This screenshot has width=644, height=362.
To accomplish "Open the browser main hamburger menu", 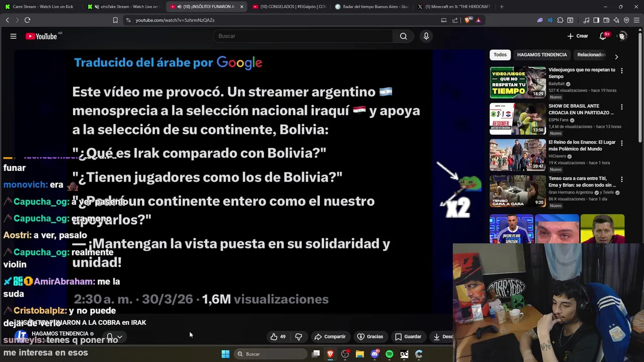I will pos(637,20).
